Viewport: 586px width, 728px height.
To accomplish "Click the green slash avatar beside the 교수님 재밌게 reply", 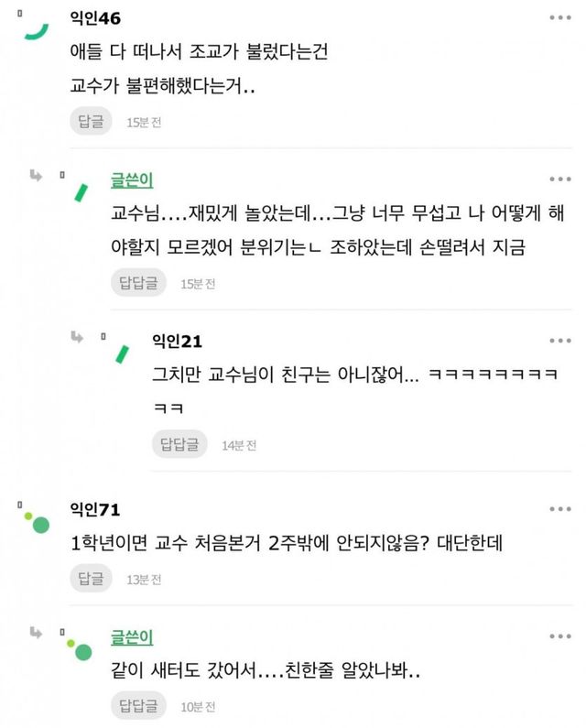I will 82,191.
